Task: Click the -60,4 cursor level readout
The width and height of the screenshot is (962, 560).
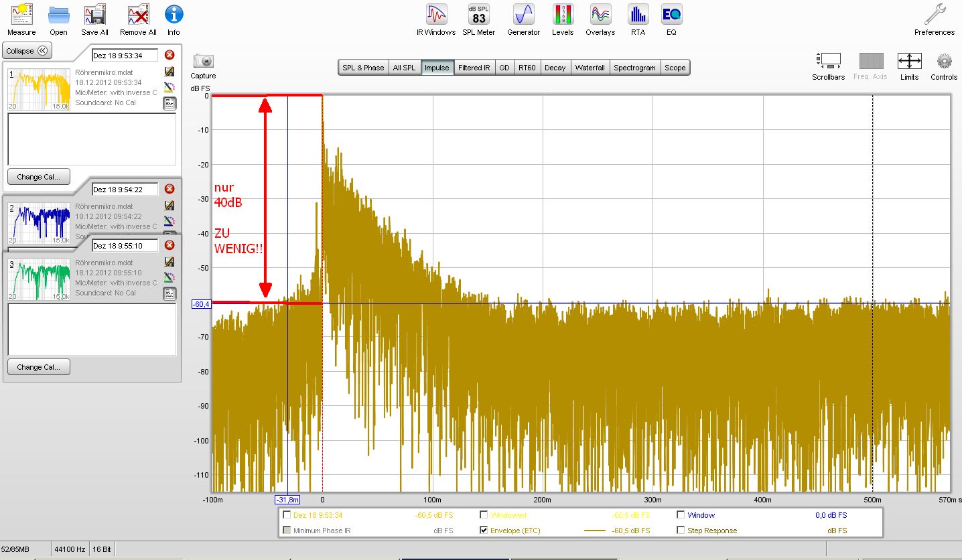Action: (201, 304)
